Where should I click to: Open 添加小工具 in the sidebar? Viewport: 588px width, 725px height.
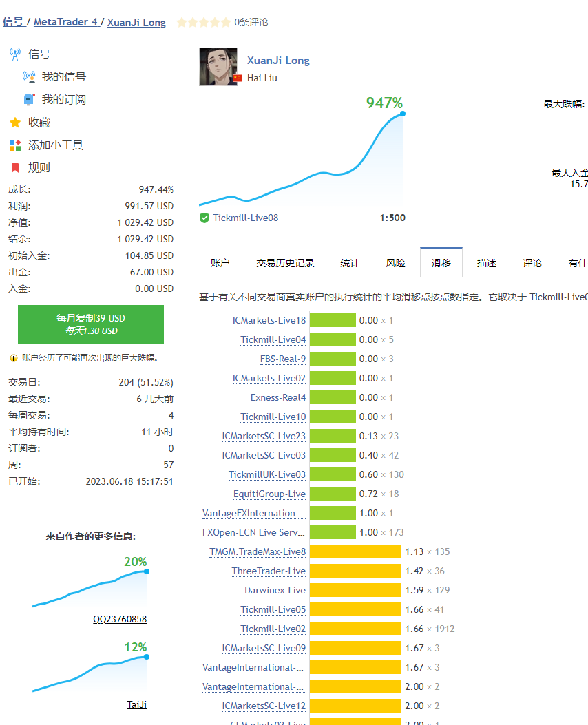56,145
